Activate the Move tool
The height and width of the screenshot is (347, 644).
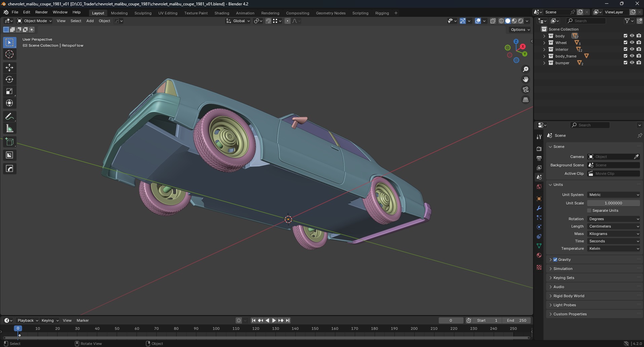point(9,68)
